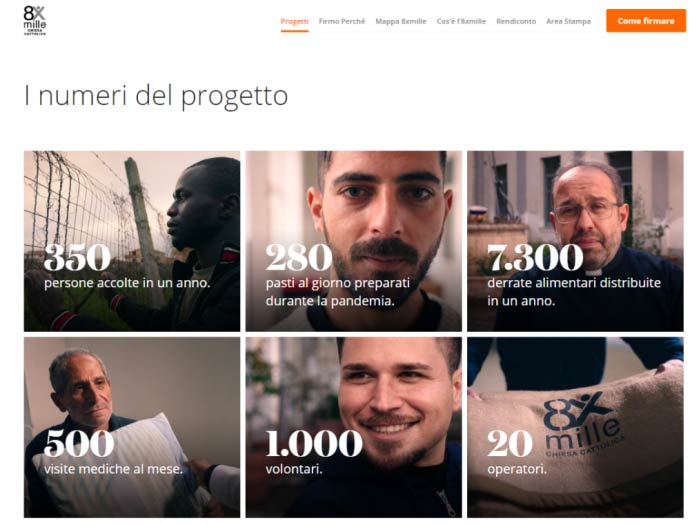Go to Firmo Perché page
692x525 pixels.
[342, 21]
